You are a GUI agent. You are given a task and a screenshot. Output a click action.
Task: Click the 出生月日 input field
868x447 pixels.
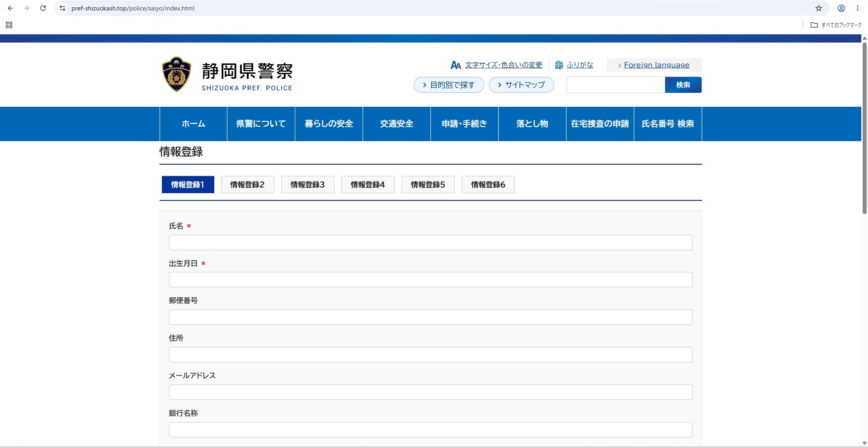(431, 280)
